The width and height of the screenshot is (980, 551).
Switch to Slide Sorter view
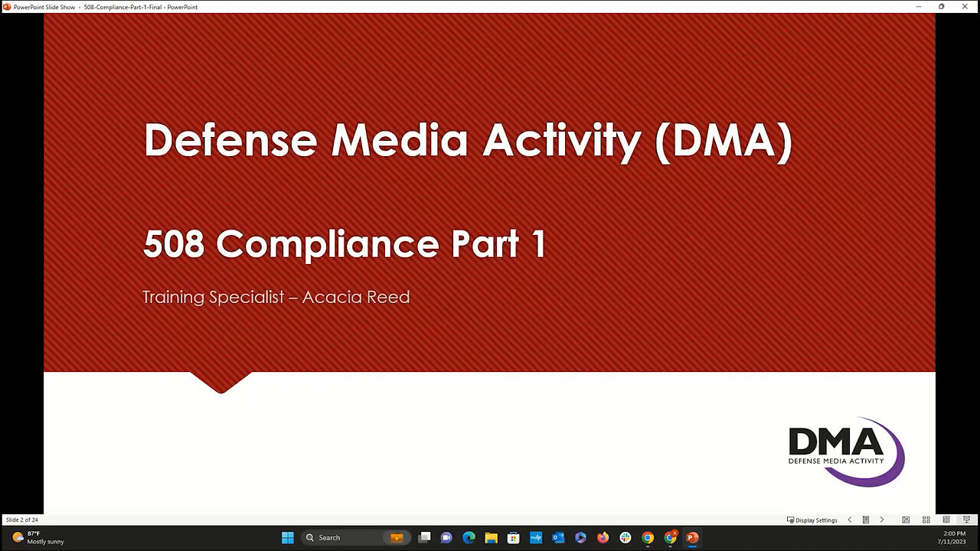[x=926, y=520]
